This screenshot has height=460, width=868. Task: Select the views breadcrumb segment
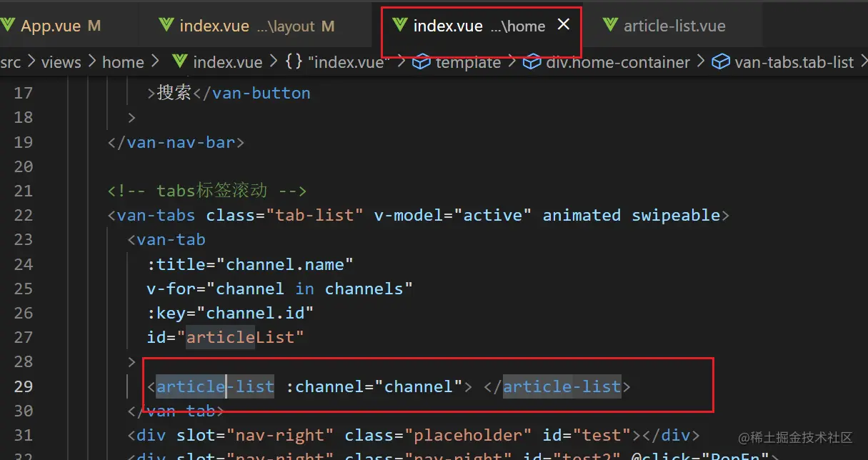click(61, 62)
